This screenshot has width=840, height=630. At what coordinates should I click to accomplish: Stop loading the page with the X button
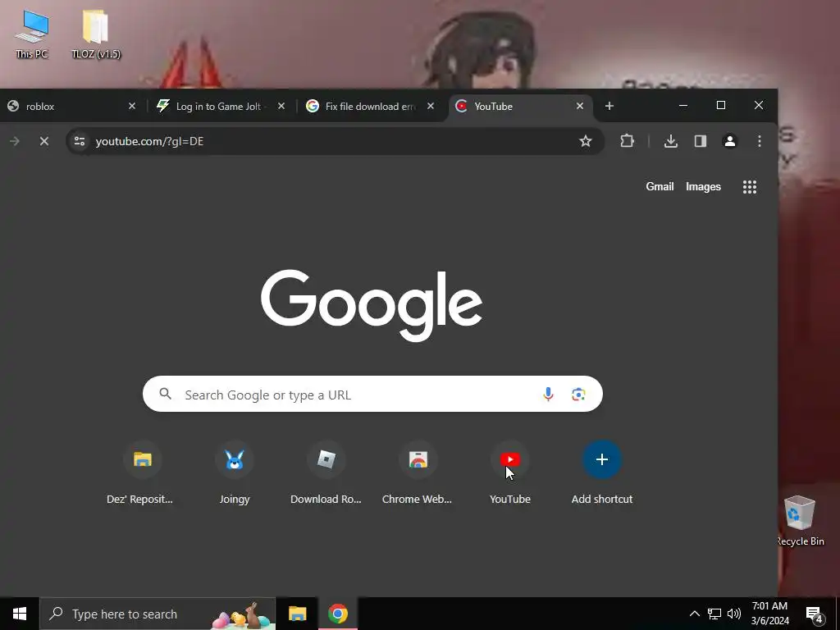pos(44,141)
